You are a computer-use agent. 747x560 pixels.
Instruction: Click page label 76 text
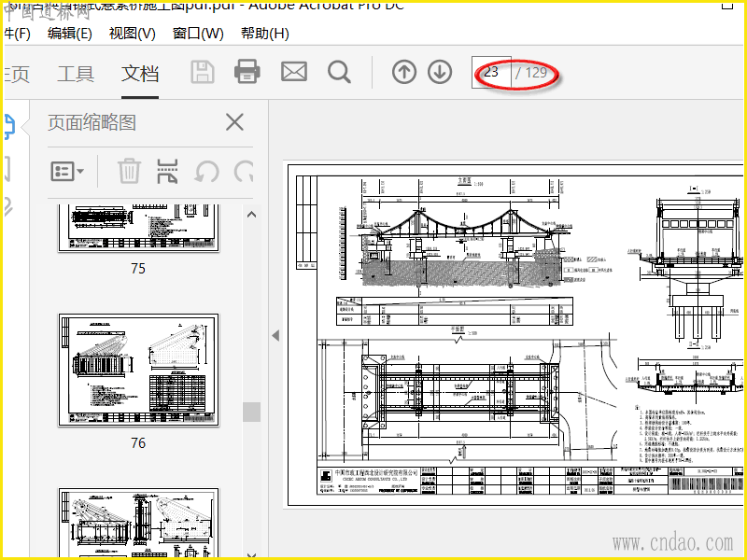click(x=138, y=442)
